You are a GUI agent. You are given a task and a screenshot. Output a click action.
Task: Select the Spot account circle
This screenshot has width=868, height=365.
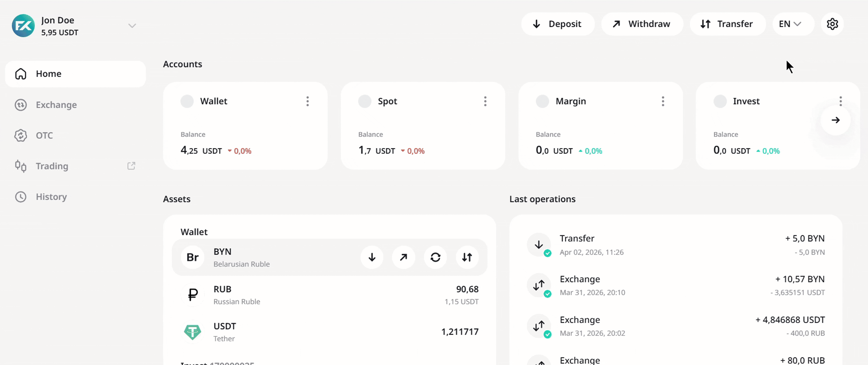(x=365, y=101)
